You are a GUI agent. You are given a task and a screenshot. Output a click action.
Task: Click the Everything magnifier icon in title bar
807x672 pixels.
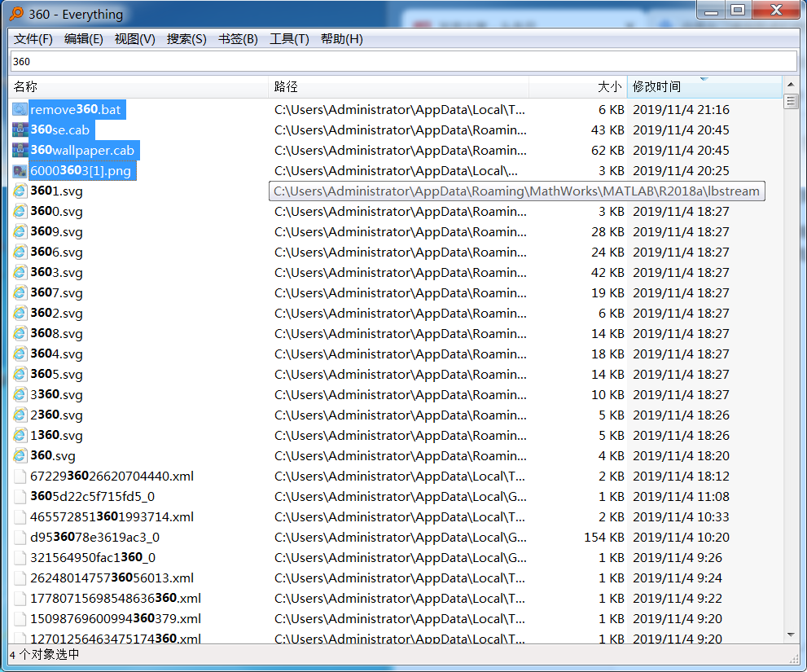16,14
